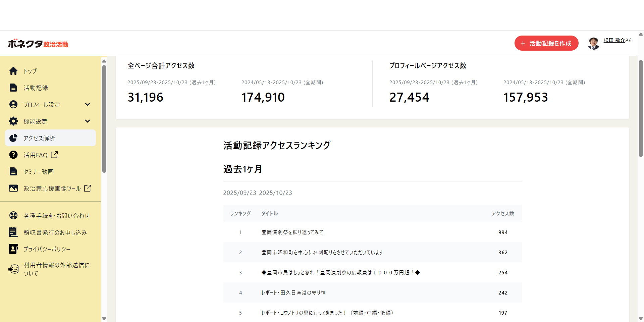Click the 根田 敬介 username link
This screenshot has height=322, width=644.
[614, 40]
